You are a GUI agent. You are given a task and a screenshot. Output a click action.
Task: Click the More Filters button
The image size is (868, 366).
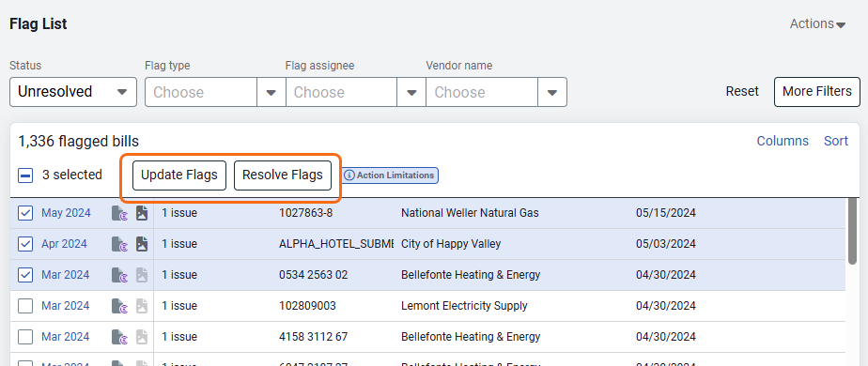click(817, 92)
